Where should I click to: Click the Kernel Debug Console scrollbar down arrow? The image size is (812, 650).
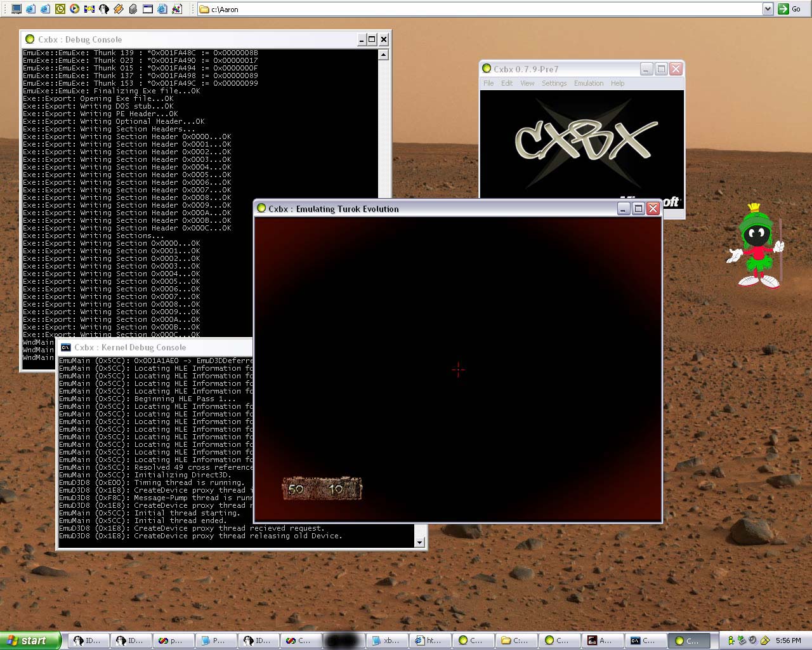tap(419, 542)
